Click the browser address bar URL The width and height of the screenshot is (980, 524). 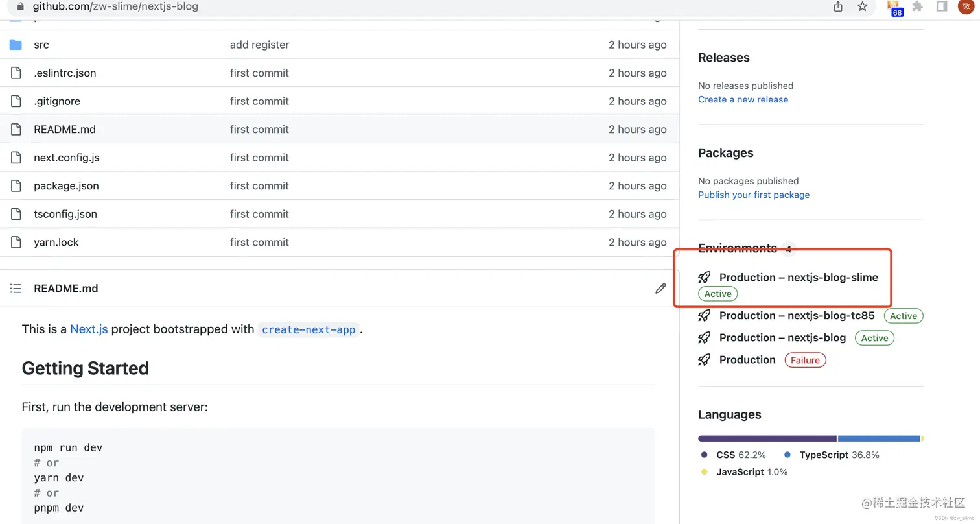[x=115, y=6]
